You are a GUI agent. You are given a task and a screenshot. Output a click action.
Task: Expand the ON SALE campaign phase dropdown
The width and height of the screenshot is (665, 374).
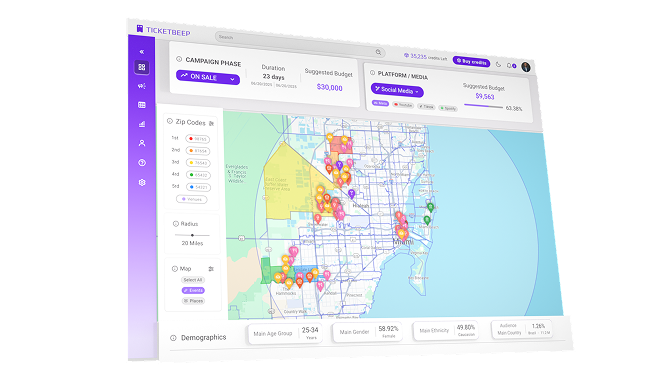coord(208,77)
